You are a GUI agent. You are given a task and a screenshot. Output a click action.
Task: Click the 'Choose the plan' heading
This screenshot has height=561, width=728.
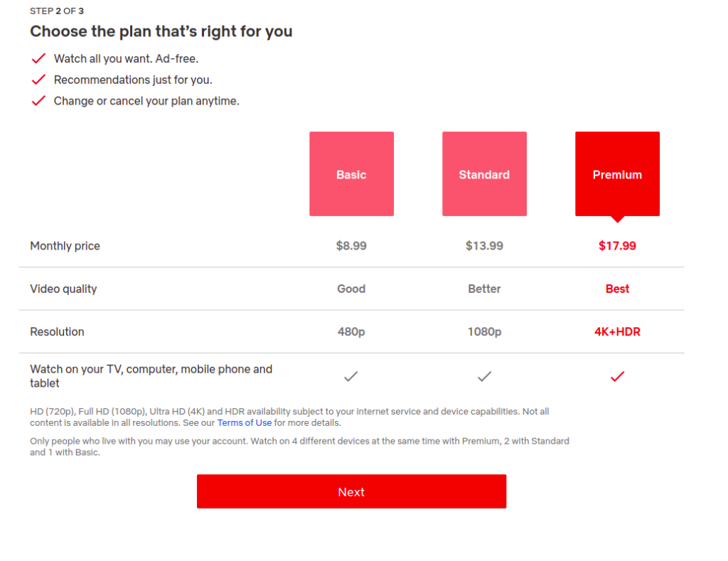click(x=161, y=31)
